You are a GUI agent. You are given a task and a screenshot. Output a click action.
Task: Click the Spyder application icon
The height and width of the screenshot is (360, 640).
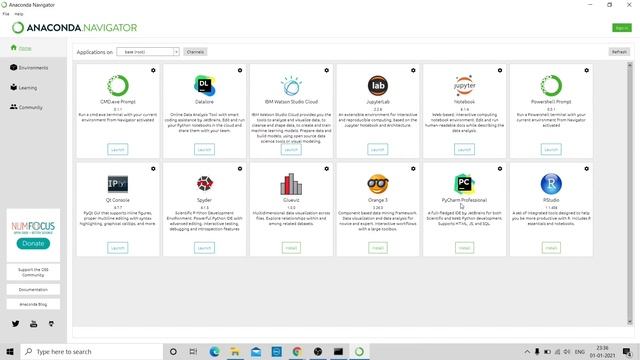coord(204,184)
